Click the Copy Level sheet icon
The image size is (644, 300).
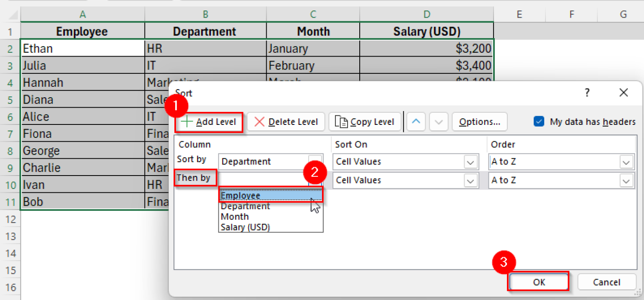(340, 122)
